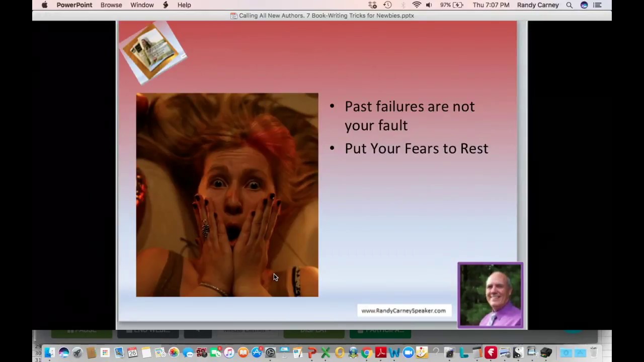Open System Preferences in dock

(x=270, y=352)
